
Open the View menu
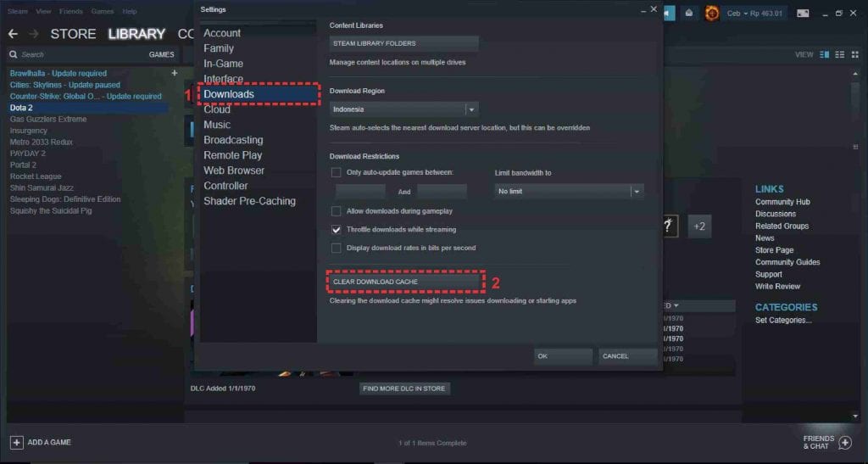click(43, 11)
